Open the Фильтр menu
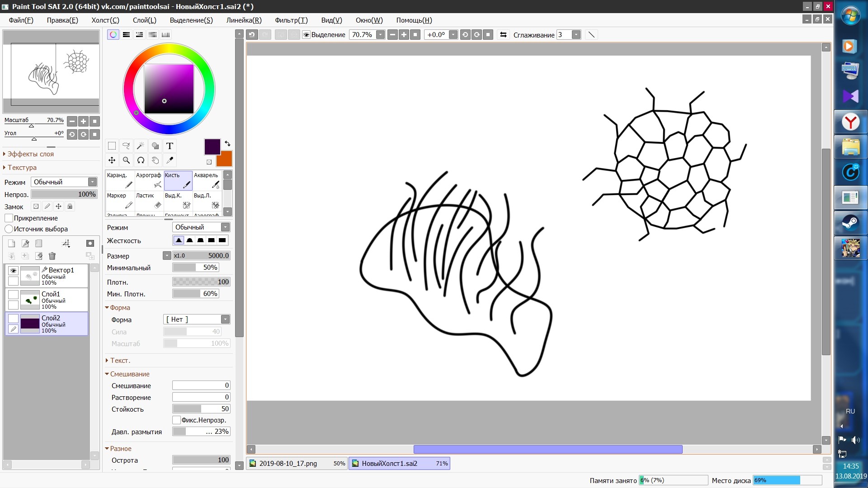 [291, 20]
